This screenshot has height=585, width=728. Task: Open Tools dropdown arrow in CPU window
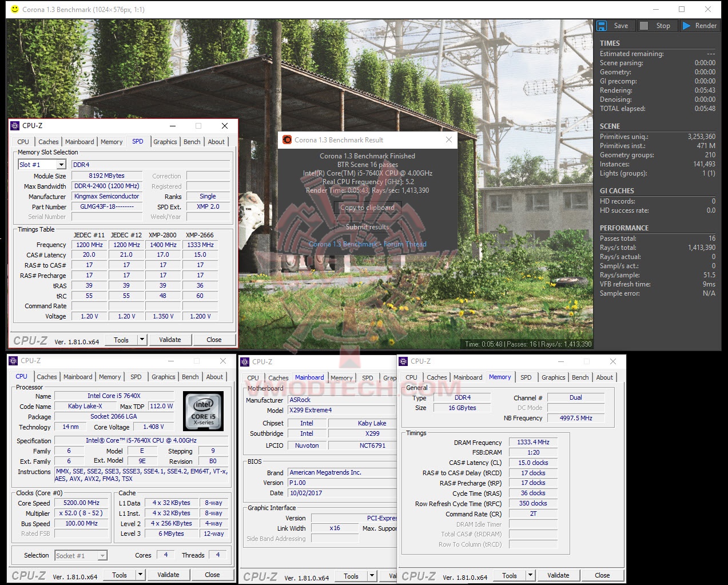click(x=140, y=575)
